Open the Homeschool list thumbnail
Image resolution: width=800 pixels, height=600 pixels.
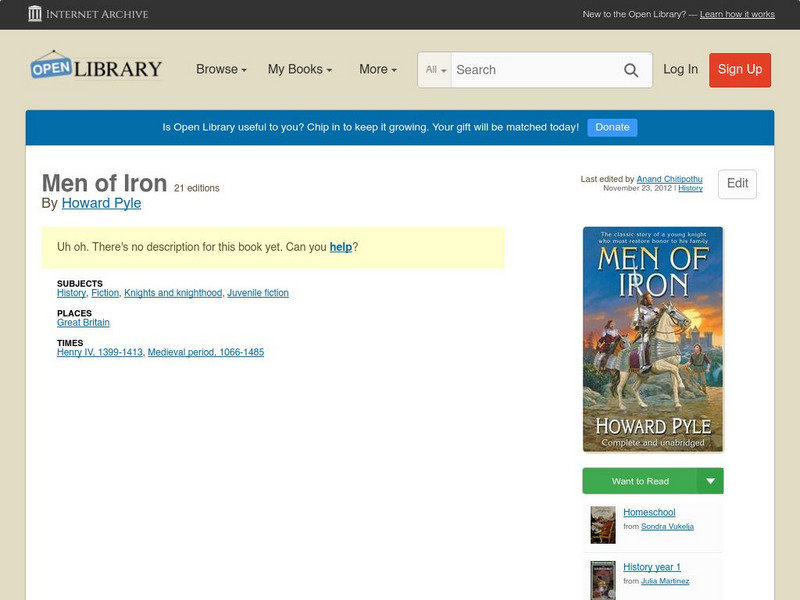pyautogui.click(x=602, y=524)
